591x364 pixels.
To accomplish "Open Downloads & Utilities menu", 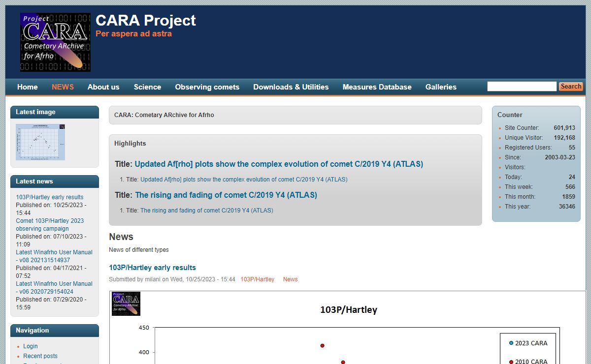I will point(291,87).
